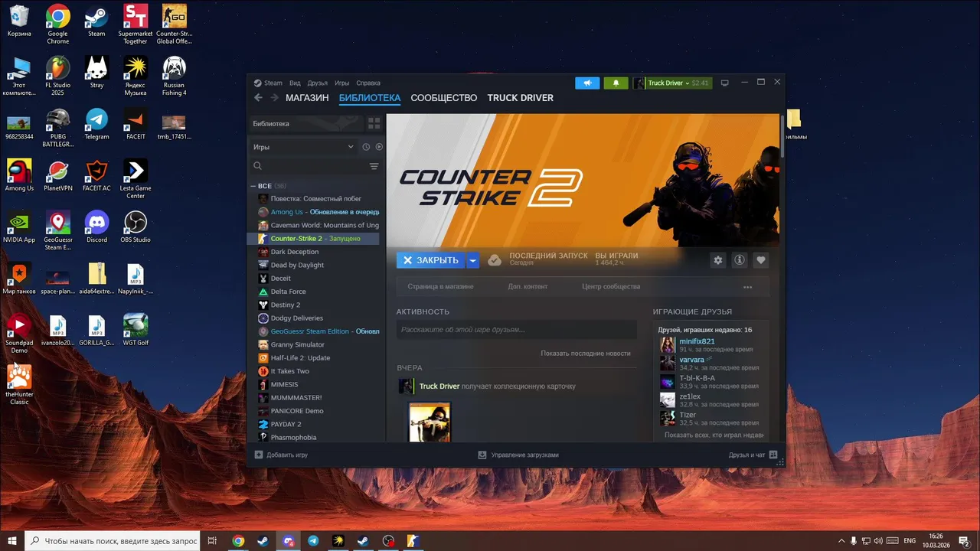
Task: Go forward with the Steam navigation arrow
Action: 274,98
